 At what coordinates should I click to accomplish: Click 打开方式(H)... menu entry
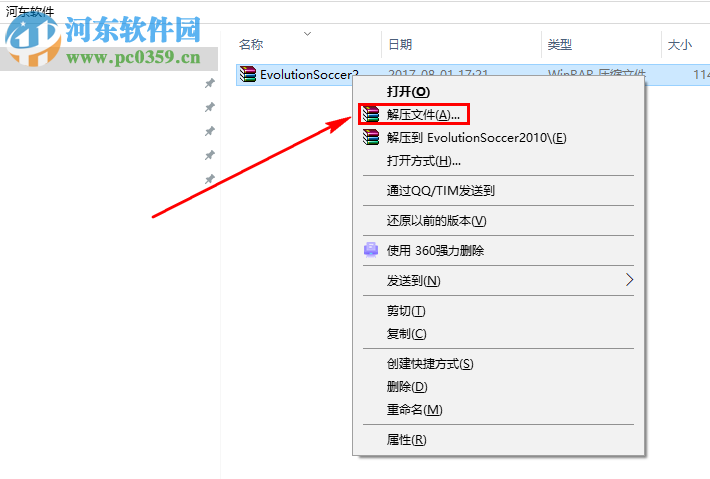[498, 161]
